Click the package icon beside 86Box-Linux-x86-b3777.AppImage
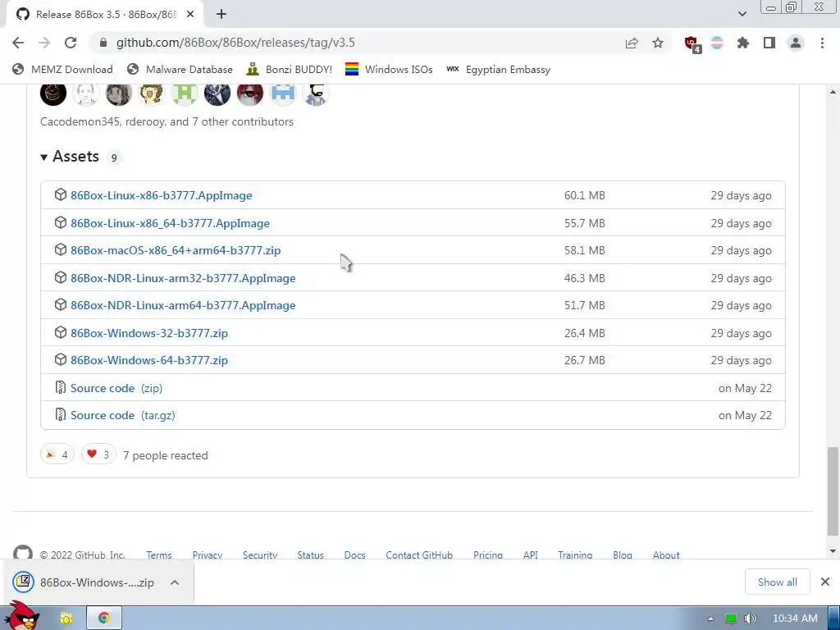 [61, 194]
